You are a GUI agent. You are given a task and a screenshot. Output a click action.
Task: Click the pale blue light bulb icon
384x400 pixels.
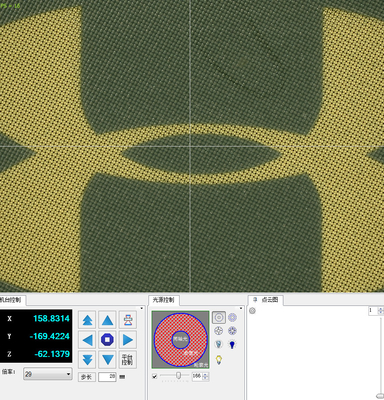pyautogui.click(x=219, y=344)
